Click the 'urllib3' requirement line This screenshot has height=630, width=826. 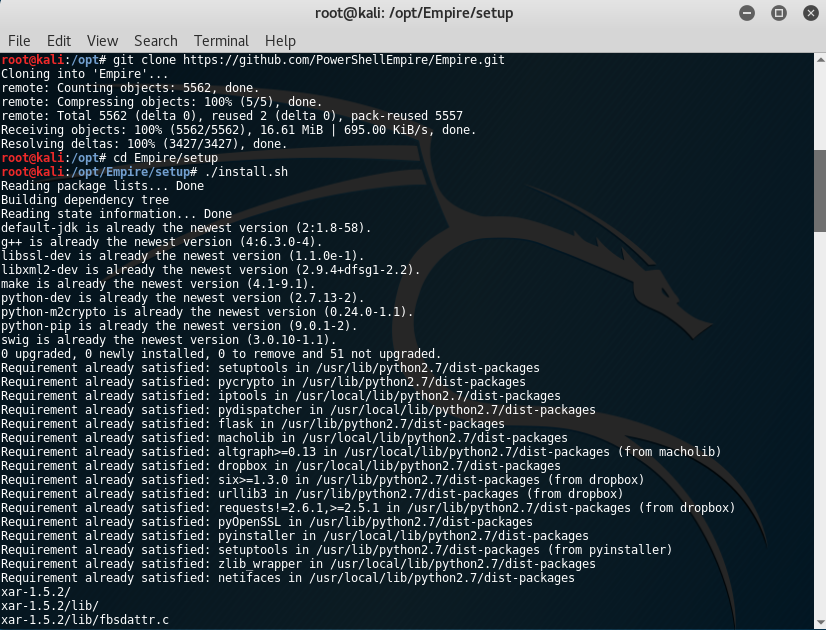click(x=312, y=494)
